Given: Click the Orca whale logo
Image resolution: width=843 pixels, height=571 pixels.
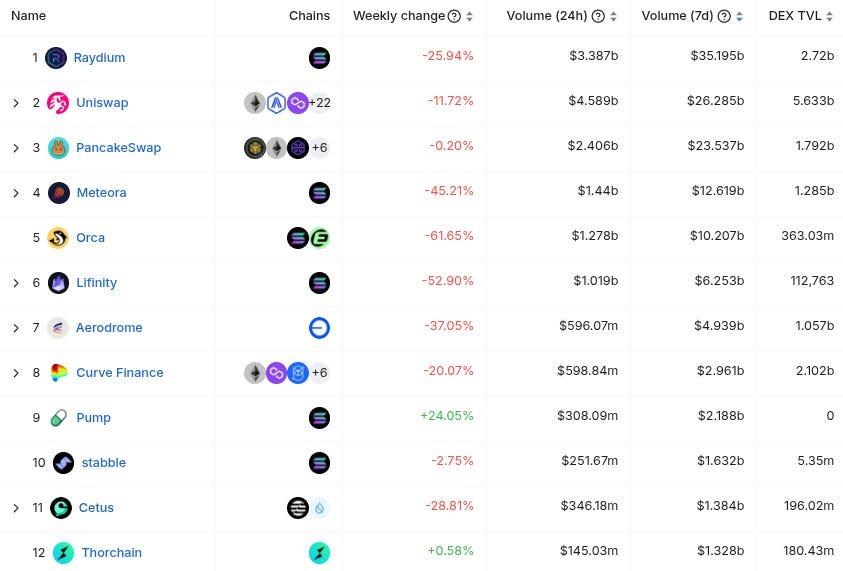Looking at the screenshot, I should (x=58, y=238).
